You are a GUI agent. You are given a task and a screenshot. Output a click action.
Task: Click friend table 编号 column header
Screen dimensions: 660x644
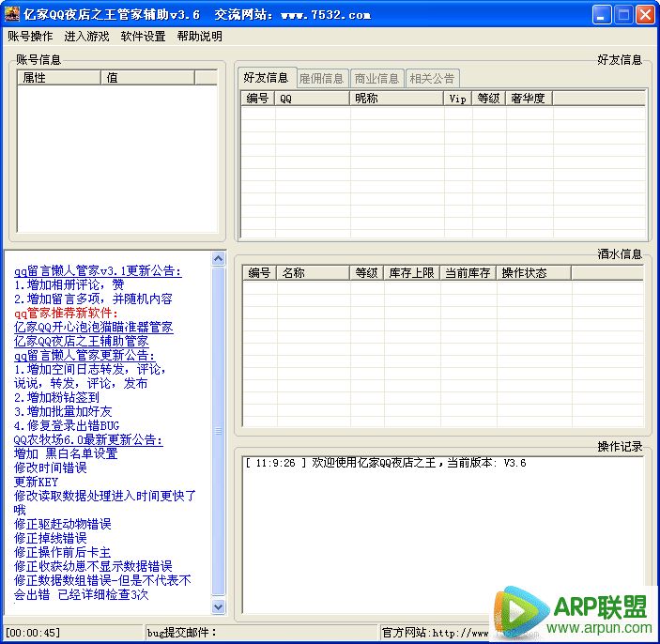pyautogui.click(x=257, y=99)
